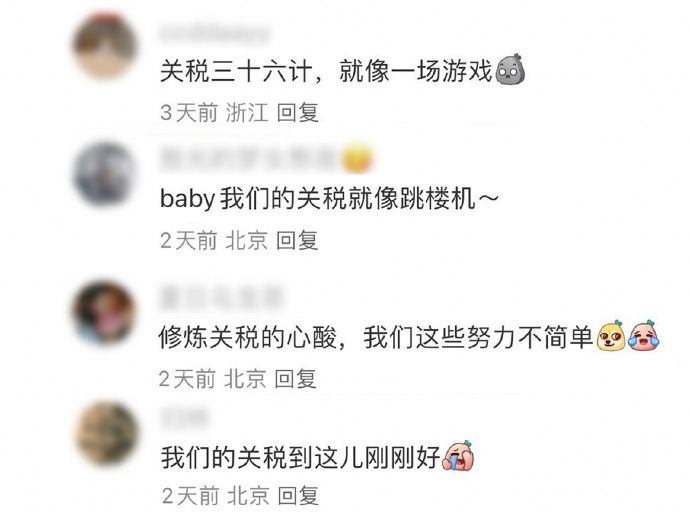Click the 3天前 浙江 timestamp
690x512 pixels.
214,113
